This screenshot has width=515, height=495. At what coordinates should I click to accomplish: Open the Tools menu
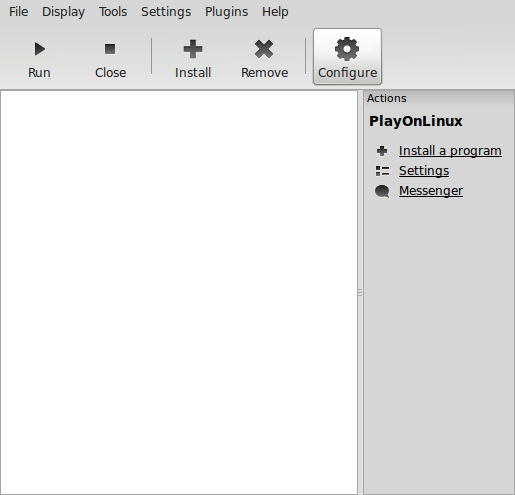(113, 12)
